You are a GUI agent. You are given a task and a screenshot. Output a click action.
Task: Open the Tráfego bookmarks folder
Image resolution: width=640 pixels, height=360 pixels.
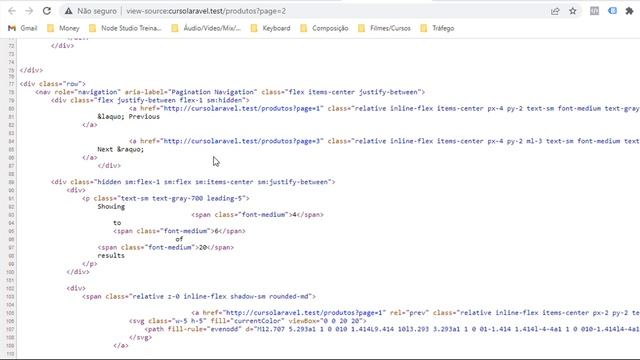(438, 28)
